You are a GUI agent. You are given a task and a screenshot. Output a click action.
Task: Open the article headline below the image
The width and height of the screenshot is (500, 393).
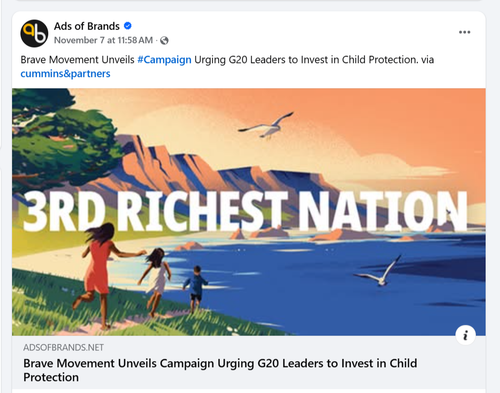tap(220, 370)
